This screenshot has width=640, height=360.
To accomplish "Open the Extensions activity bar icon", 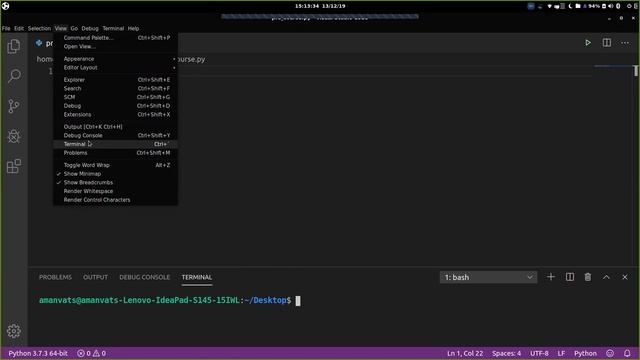I will (x=14, y=166).
